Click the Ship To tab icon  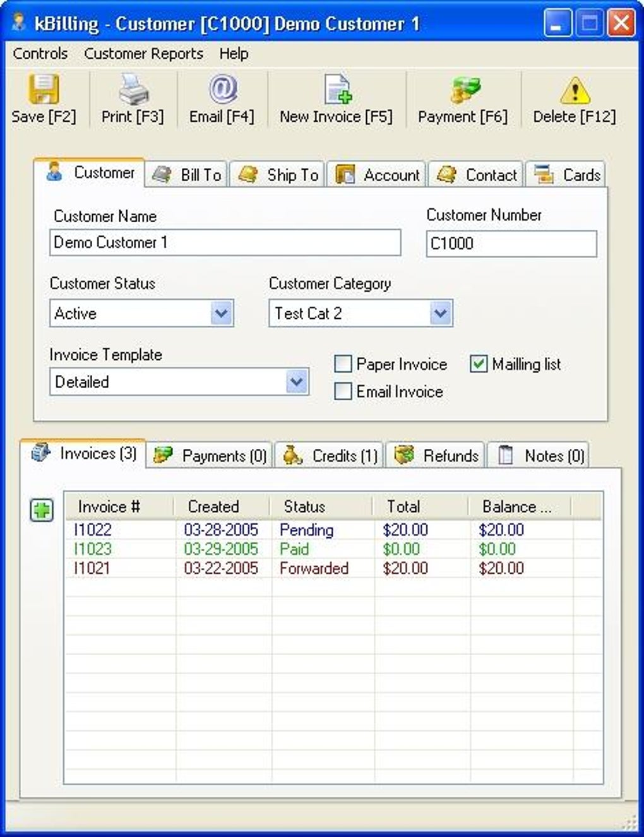click(x=247, y=174)
